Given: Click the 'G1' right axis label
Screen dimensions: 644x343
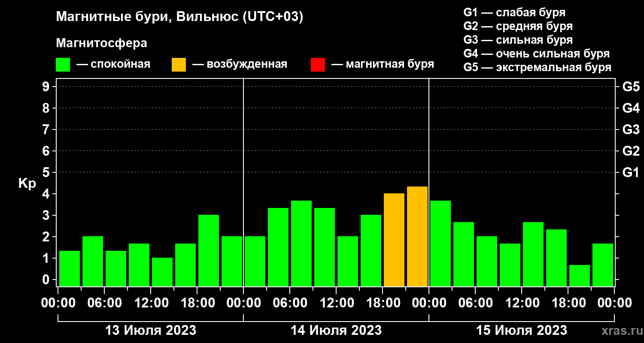Looking at the screenshot, I should pos(631,172).
